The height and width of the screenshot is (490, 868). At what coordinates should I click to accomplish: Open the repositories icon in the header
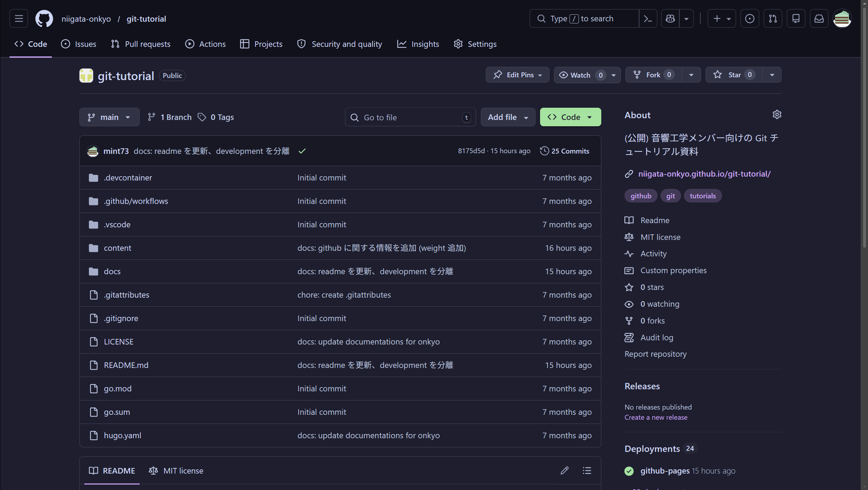(x=796, y=19)
